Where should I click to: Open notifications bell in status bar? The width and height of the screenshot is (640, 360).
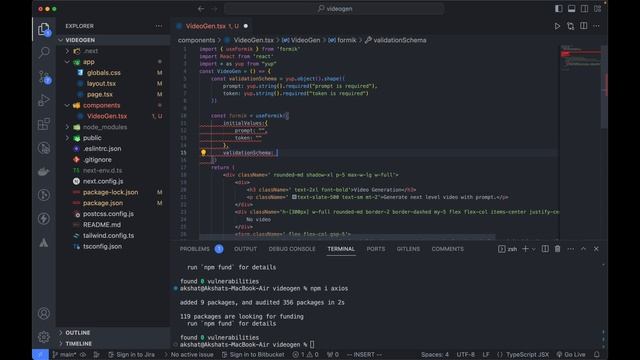(597, 354)
